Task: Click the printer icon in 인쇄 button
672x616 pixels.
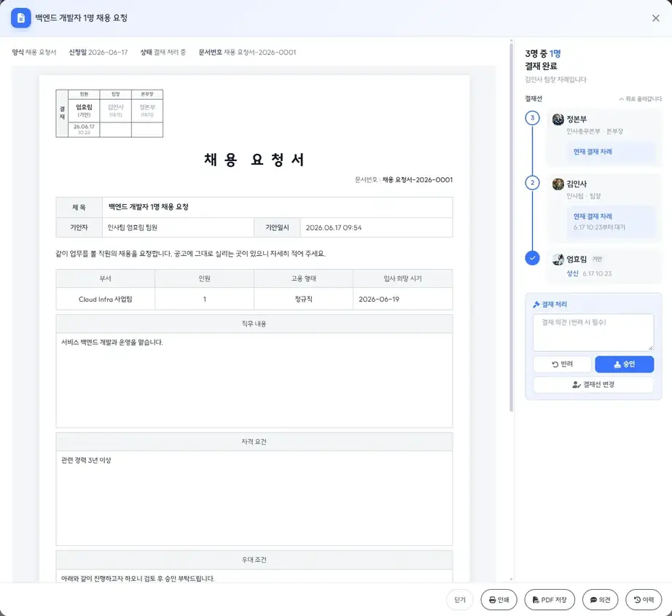Action: 493,600
